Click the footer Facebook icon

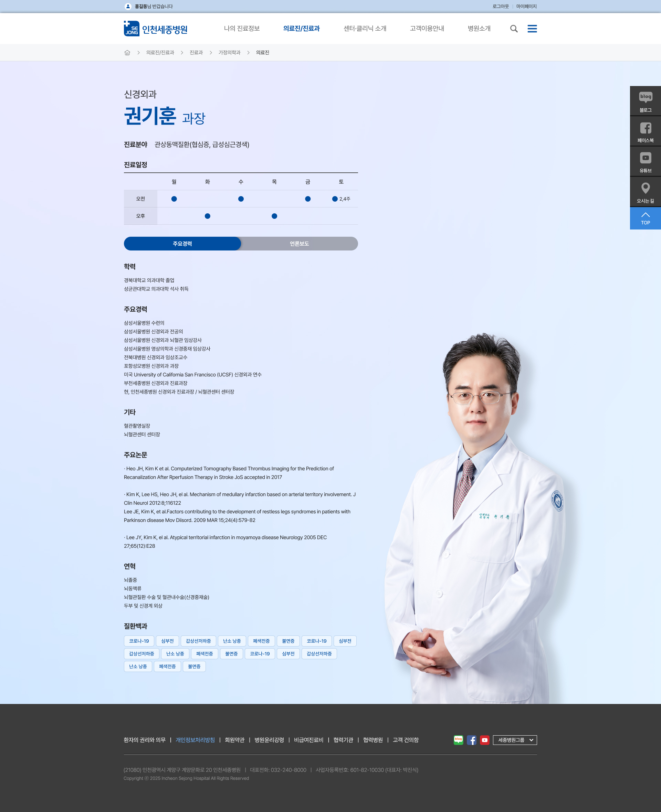tap(471, 740)
